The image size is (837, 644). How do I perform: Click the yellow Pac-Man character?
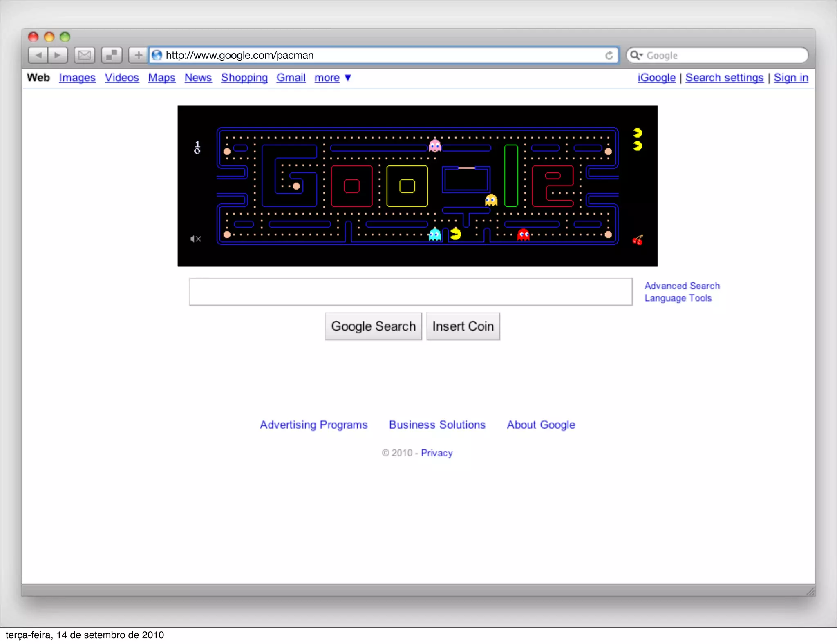pyautogui.click(x=455, y=234)
